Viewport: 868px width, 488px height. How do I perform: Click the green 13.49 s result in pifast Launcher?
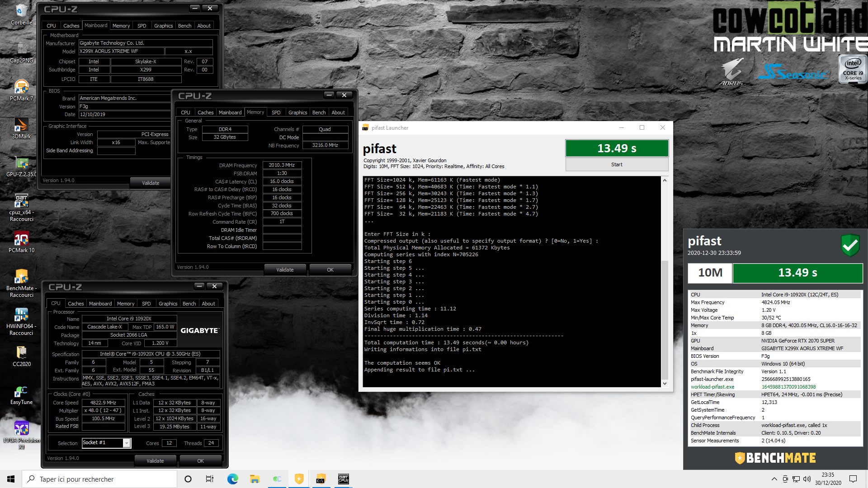[x=617, y=148]
